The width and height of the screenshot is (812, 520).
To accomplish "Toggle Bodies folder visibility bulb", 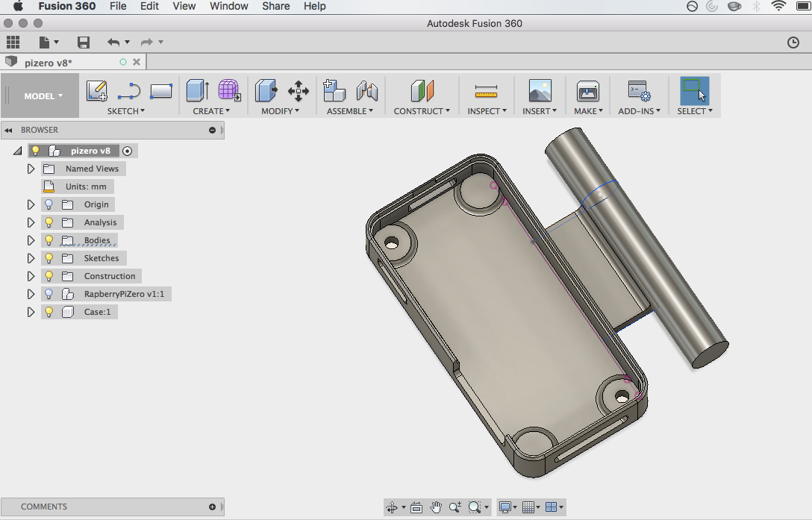I will pos(49,240).
